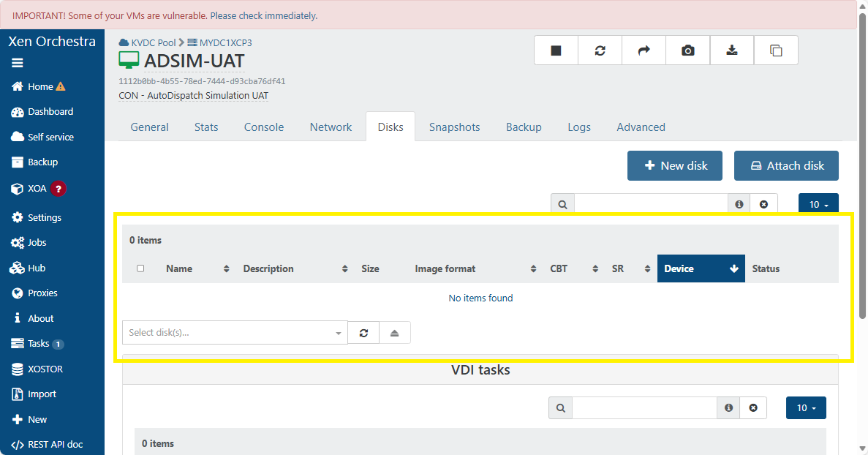868x455 pixels.
Task: Click the Reboot VM icon
Action: click(600, 50)
